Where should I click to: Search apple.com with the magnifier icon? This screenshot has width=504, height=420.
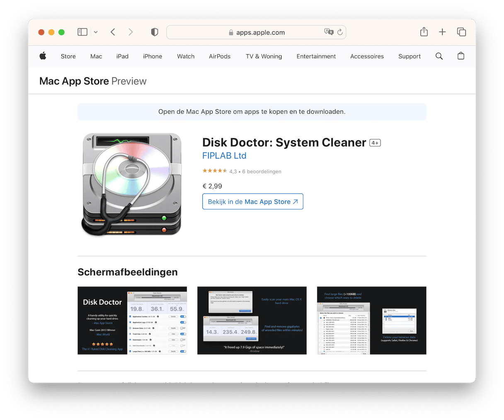click(x=439, y=56)
